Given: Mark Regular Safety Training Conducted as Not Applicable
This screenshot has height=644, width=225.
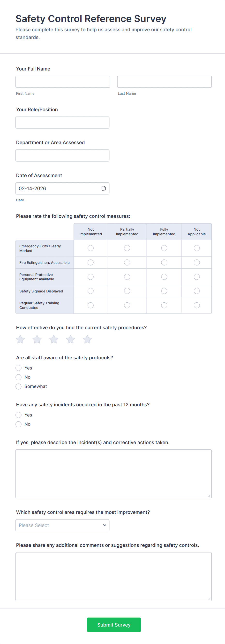Looking at the screenshot, I should point(197,305).
